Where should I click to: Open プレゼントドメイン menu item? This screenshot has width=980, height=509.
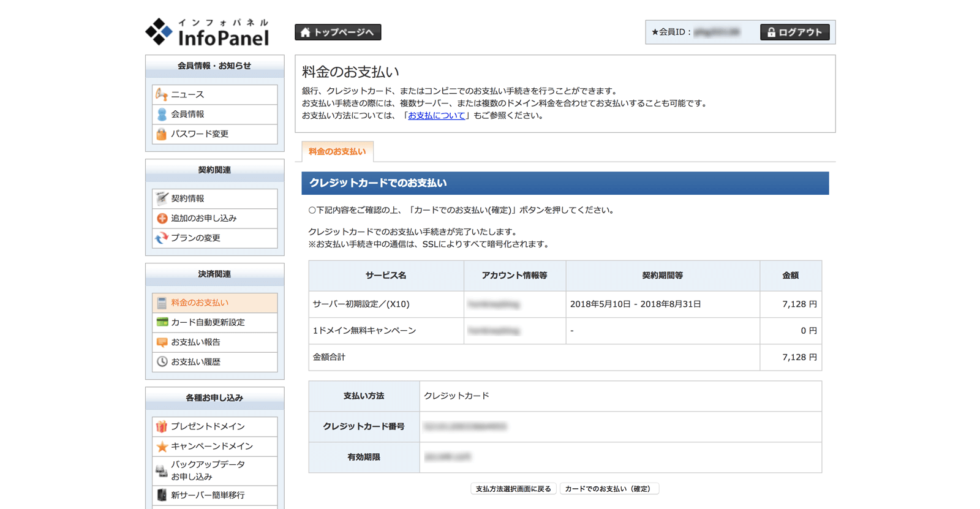pyautogui.click(x=215, y=426)
